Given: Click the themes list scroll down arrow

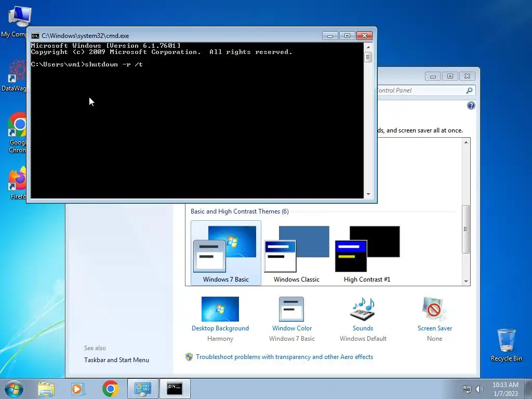Looking at the screenshot, I should point(466,281).
